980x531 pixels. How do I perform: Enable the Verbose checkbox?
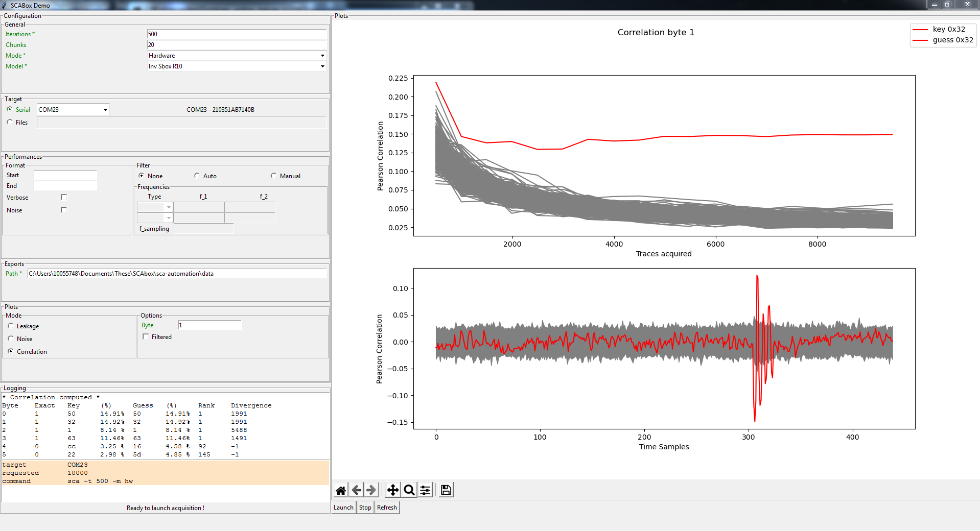click(64, 197)
